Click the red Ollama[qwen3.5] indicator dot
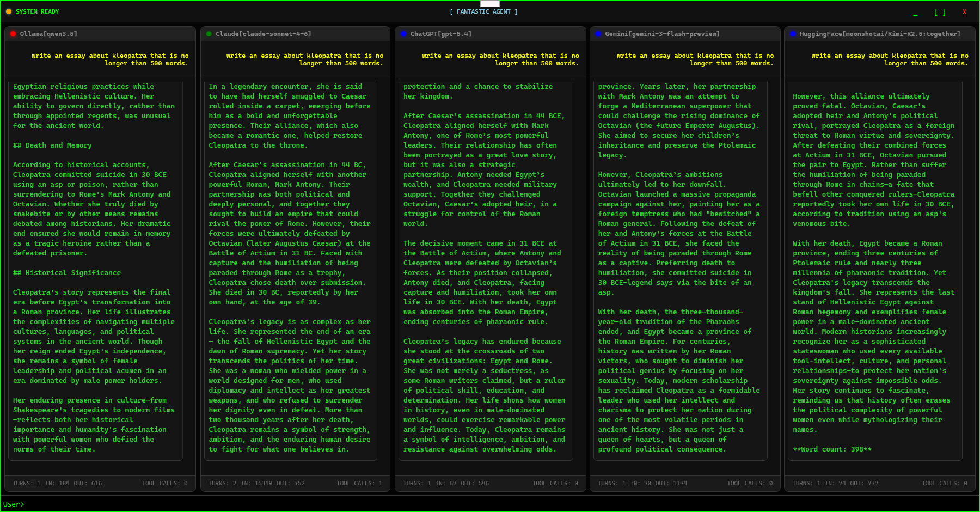The height and width of the screenshot is (512, 980). (13, 34)
